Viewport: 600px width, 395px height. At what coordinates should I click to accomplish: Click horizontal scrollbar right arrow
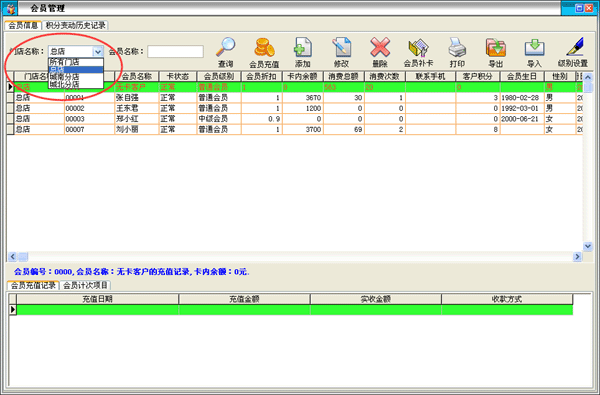pos(577,256)
